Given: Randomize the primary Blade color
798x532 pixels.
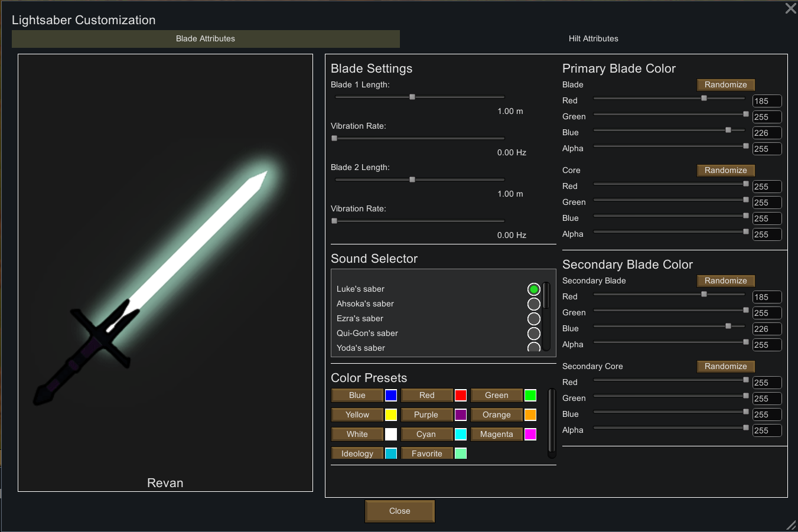Looking at the screenshot, I should [726, 84].
